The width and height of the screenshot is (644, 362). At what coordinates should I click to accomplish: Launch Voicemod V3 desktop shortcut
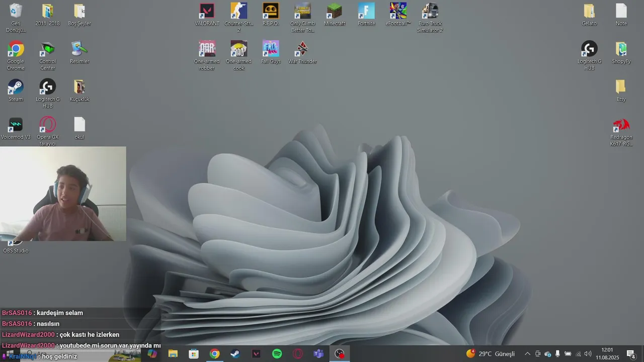(x=16, y=128)
